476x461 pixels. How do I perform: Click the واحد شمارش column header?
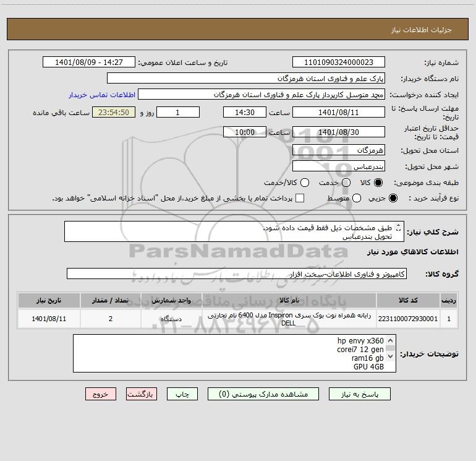tap(171, 300)
